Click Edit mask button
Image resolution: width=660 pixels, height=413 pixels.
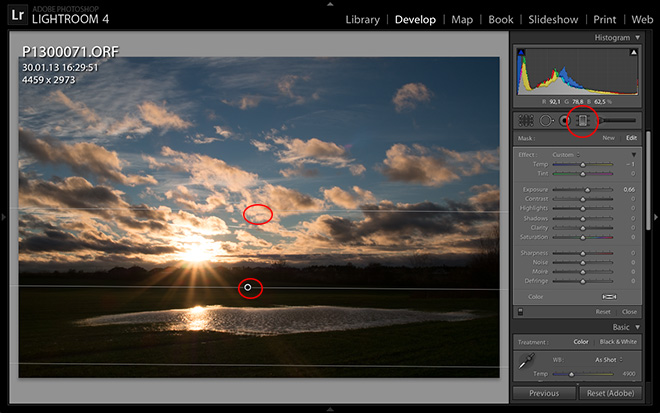pyautogui.click(x=631, y=138)
